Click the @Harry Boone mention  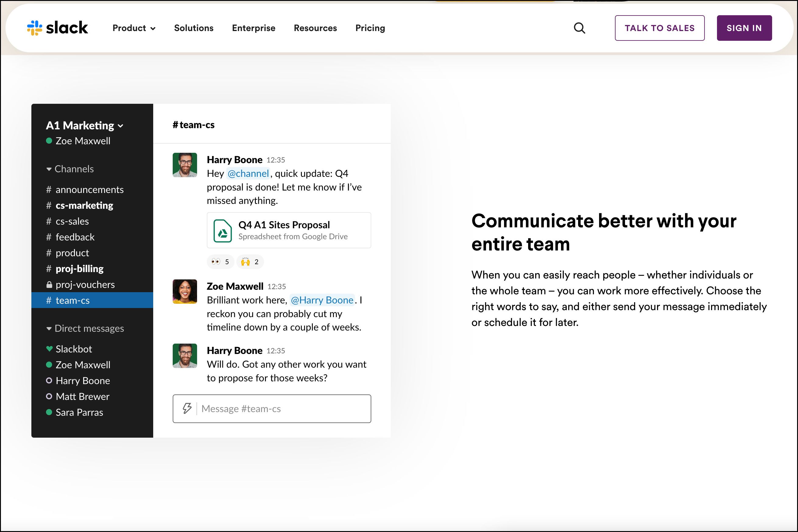click(x=322, y=300)
